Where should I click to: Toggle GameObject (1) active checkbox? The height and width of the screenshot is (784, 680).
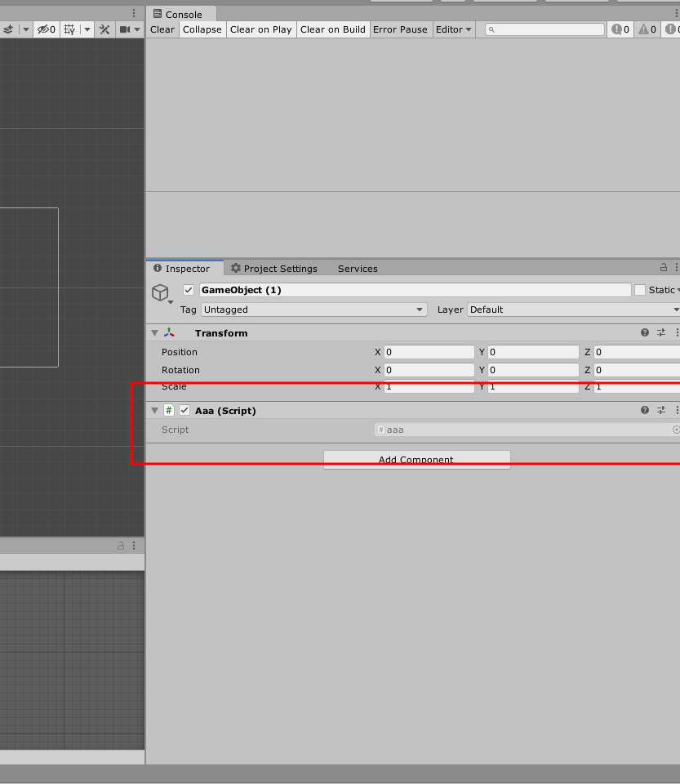189,290
